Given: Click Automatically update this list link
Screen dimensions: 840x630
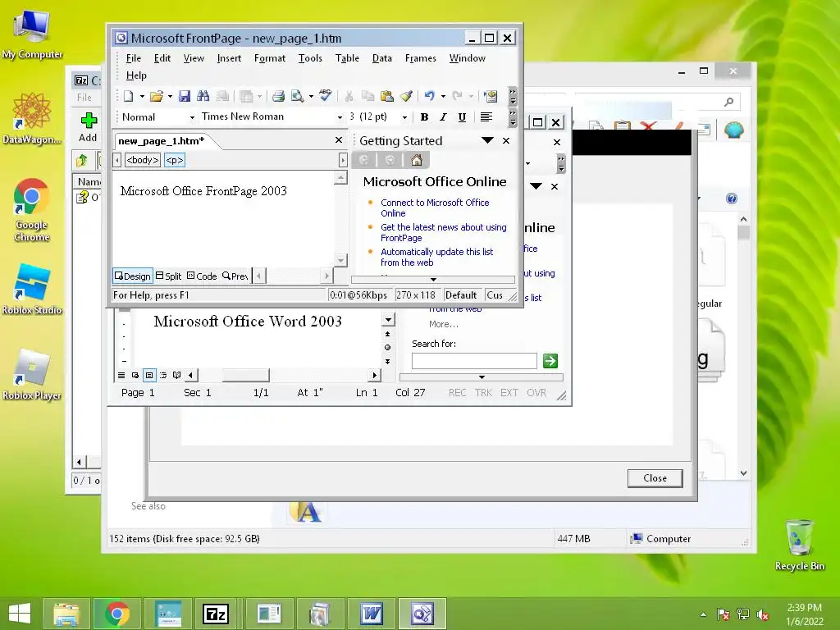Looking at the screenshot, I should tap(436, 257).
